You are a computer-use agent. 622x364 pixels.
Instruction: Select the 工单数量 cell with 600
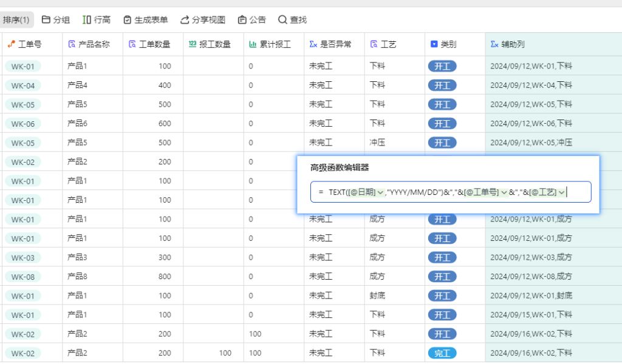pyautogui.click(x=153, y=124)
